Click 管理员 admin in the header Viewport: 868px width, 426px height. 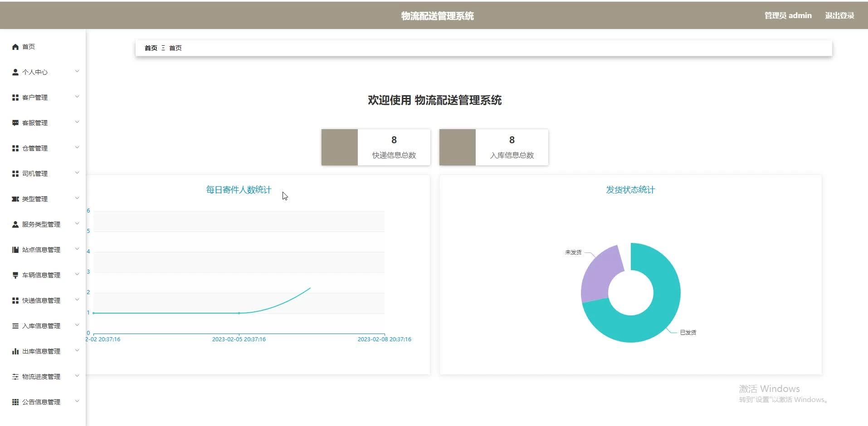788,15
